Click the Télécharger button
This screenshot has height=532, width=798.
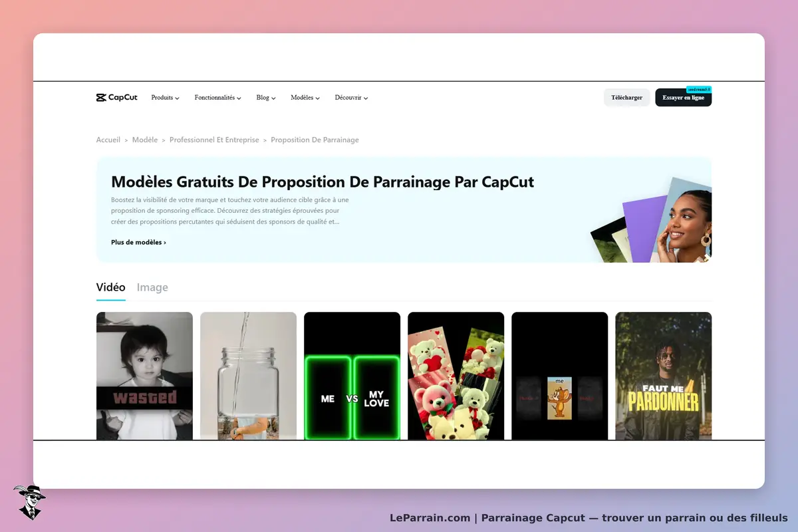626,98
